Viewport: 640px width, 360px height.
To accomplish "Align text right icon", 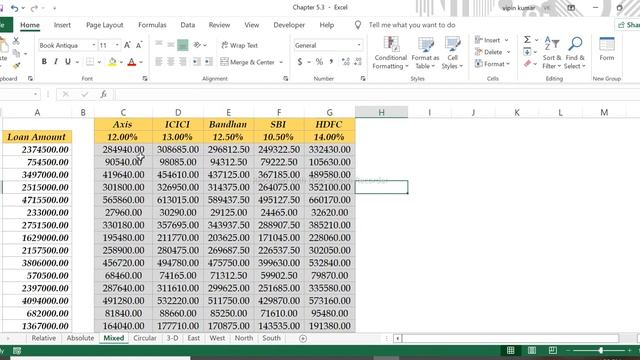I will 183,62.
